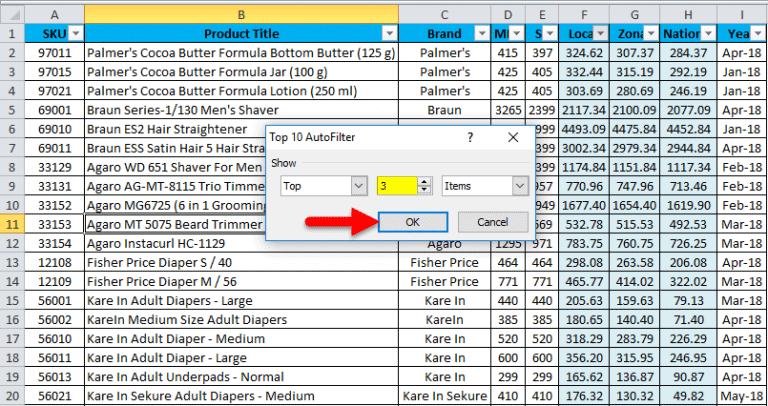The image size is (768, 406).
Task: Expand the Top/Bottom dropdown
Action: [x=359, y=185]
